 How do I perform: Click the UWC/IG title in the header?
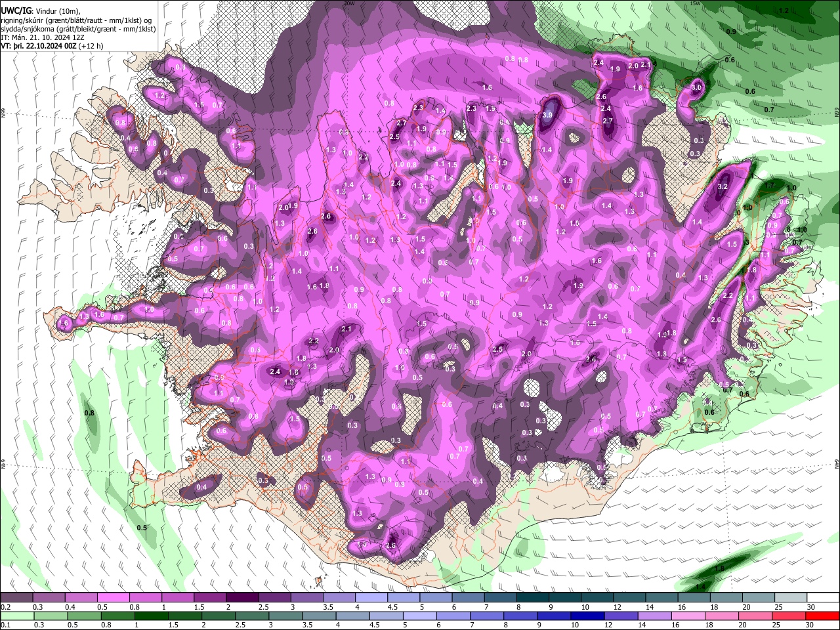pos(16,11)
